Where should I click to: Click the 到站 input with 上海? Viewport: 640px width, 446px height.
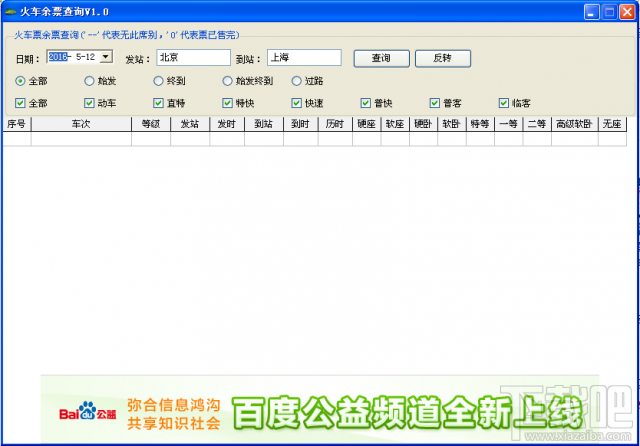tap(304, 58)
